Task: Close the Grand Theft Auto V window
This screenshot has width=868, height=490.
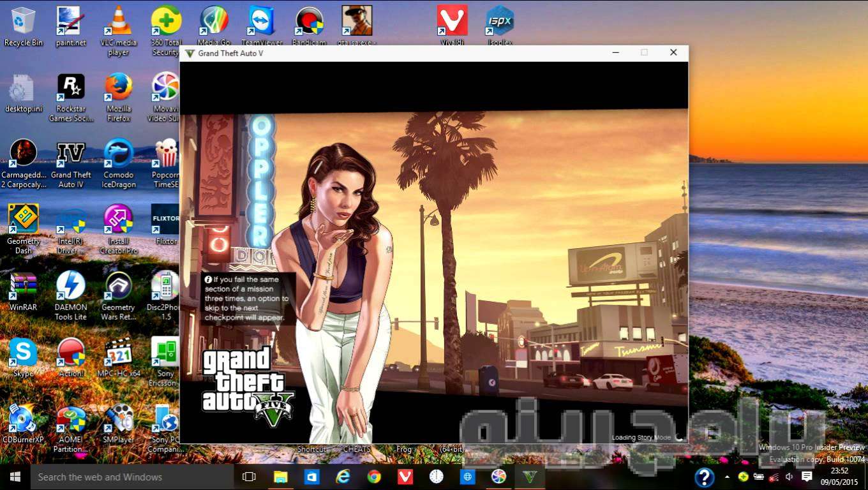Action: 673,53
